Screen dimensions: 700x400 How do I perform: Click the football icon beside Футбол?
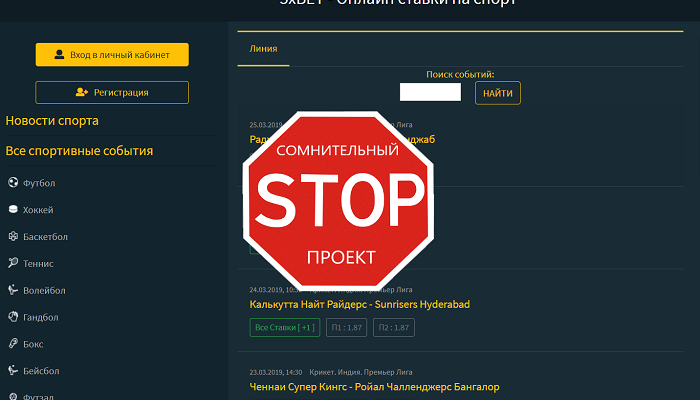(13, 182)
